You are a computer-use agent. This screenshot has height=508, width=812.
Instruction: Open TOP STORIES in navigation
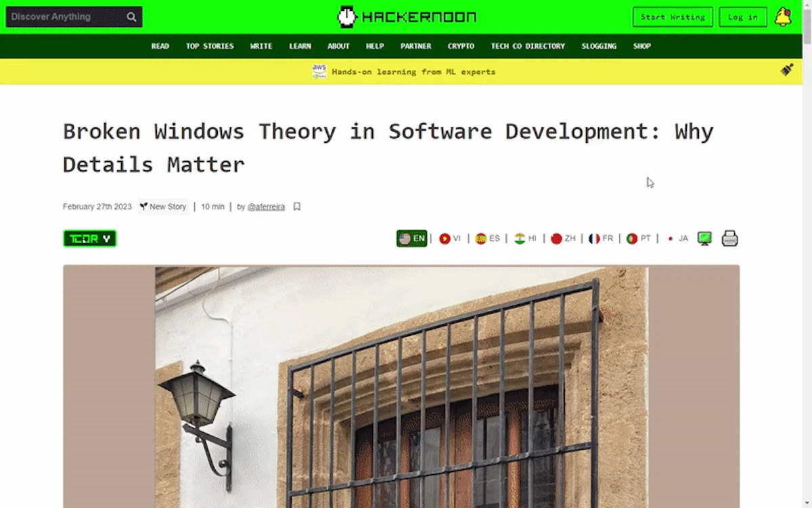[x=210, y=46]
